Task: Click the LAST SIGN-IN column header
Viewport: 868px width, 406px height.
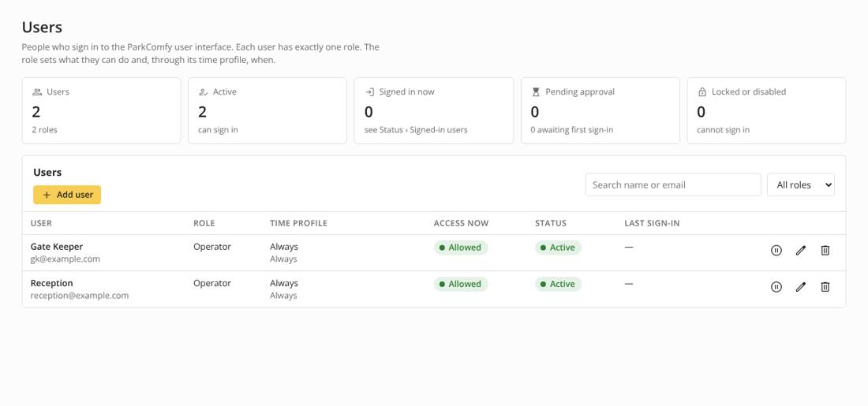Action: 652,223
